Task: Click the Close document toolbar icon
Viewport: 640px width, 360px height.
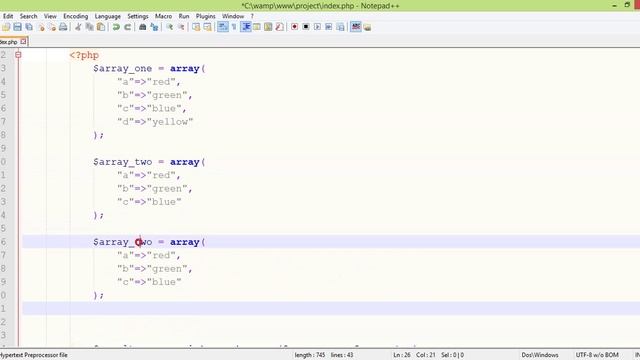Action: point(41,27)
